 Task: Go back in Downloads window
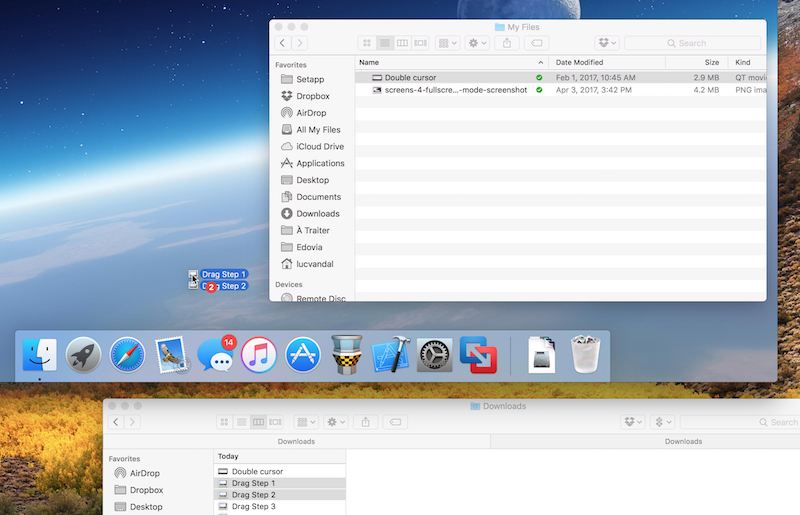116,422
